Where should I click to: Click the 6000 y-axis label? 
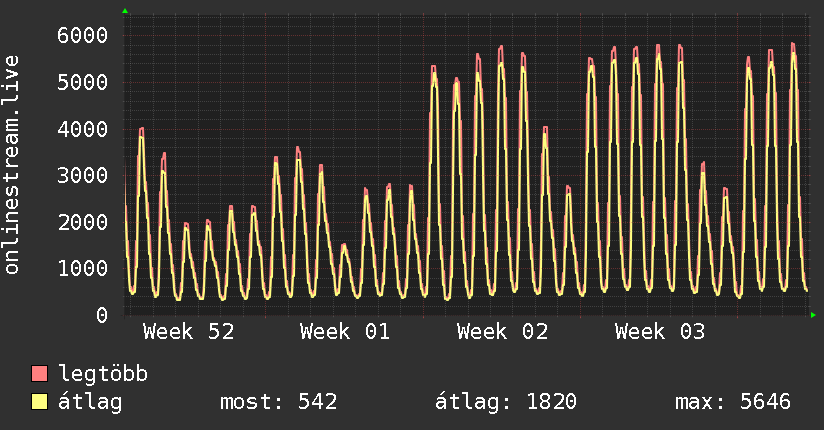pos(83,36)
